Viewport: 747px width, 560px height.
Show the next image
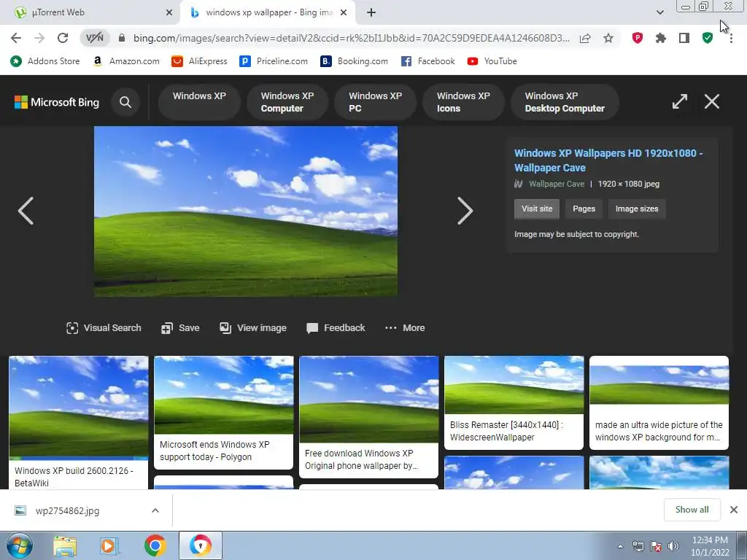pos(465,211)
